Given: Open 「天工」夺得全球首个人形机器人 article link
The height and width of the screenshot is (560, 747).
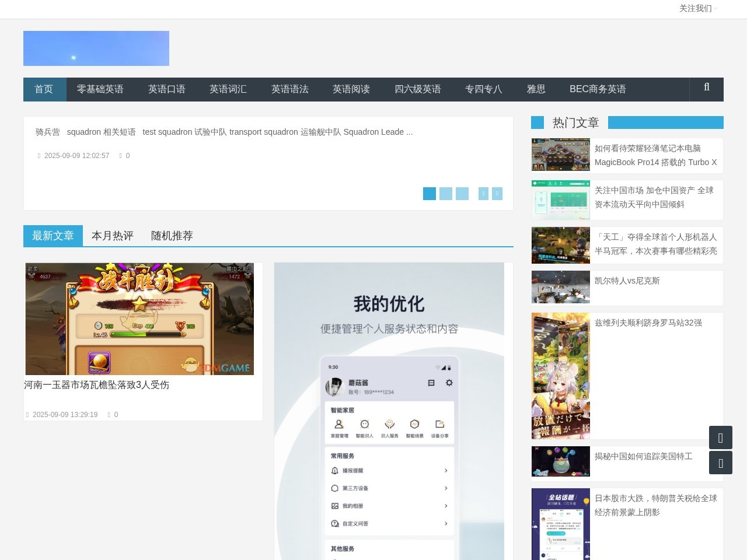Looking at the screenshot, I should click(x=656, y=244).
